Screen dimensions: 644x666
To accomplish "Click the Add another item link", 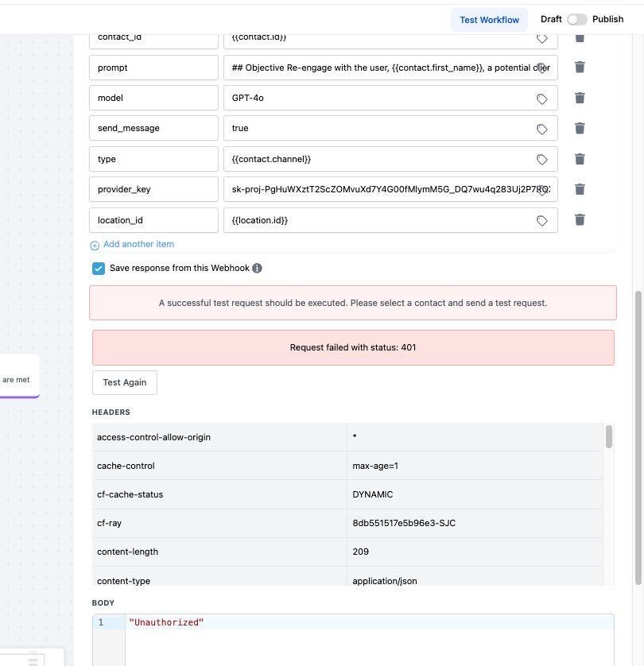I will click(138, 245).
